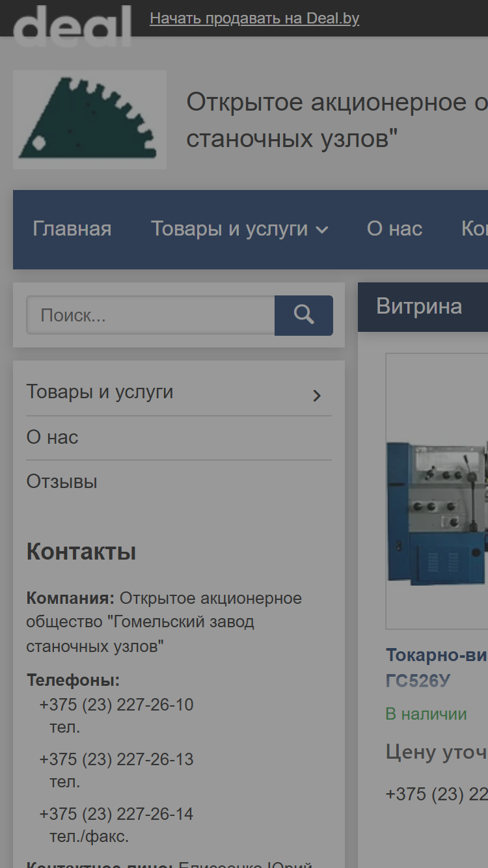This screenshot has width=488, height=868.
Task: Open the 'Начать продавать на Deal.by' link
Action: pos(254,18)
